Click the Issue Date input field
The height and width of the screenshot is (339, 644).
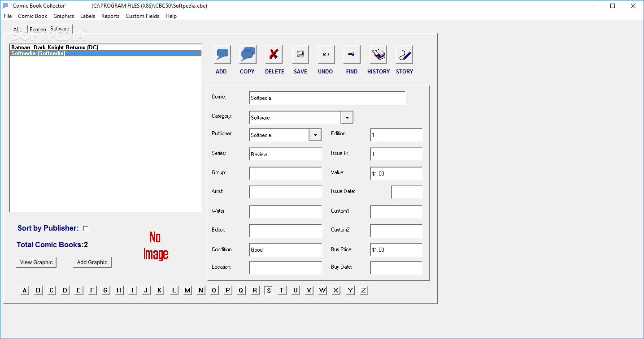[407, 192]
